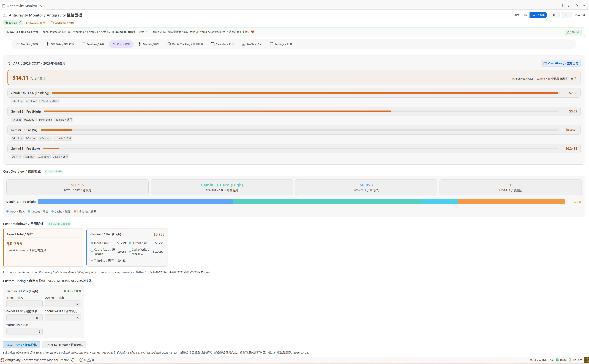Select the Both / 双语 language option
589x364 pixels.
pyautogui.click(x=538, y=15)
